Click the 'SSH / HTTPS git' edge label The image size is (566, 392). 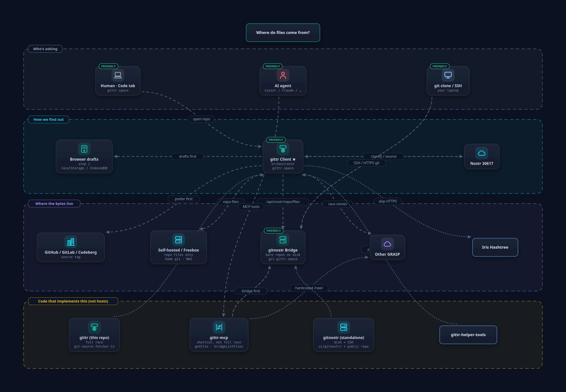coord(366,163)
